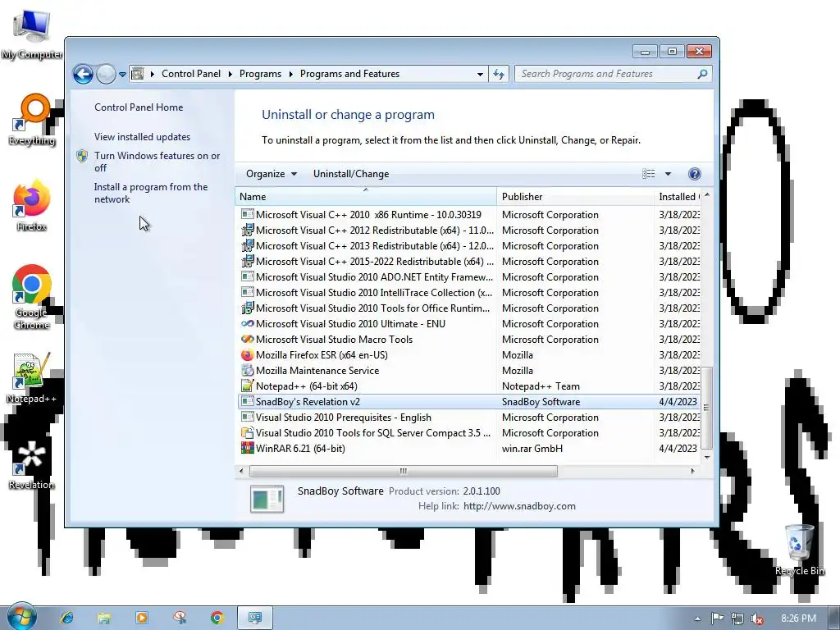Expand the arrow after Control Panel breadcrumb
Screen dimensions: 840x630
point(231,74)
